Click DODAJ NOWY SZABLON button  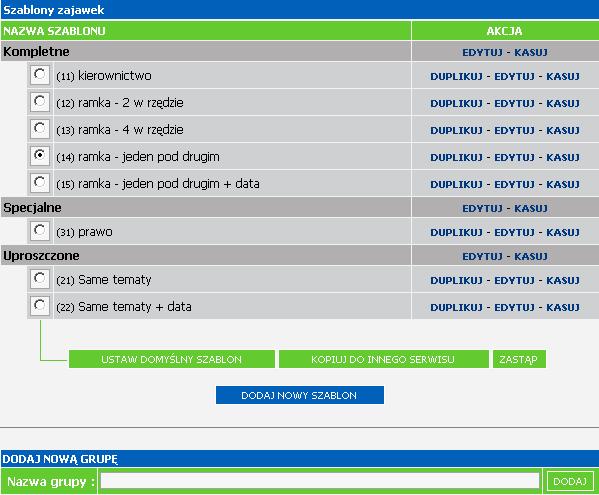(300, 395)
